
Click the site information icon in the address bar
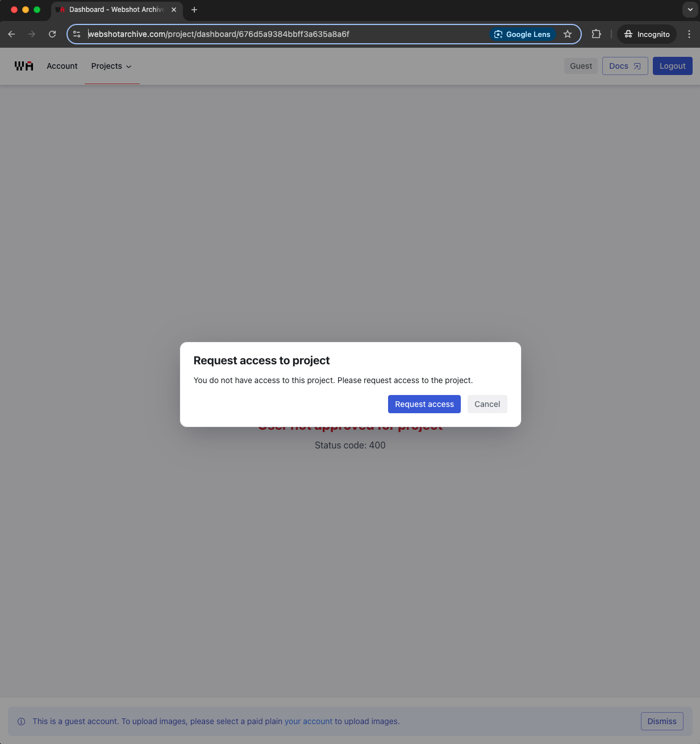[x=77, y=34]
